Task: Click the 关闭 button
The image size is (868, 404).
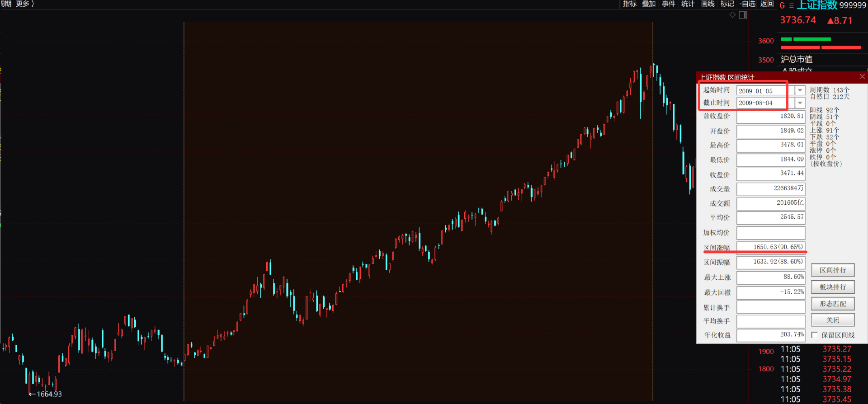Action: [x=833, y=320]
